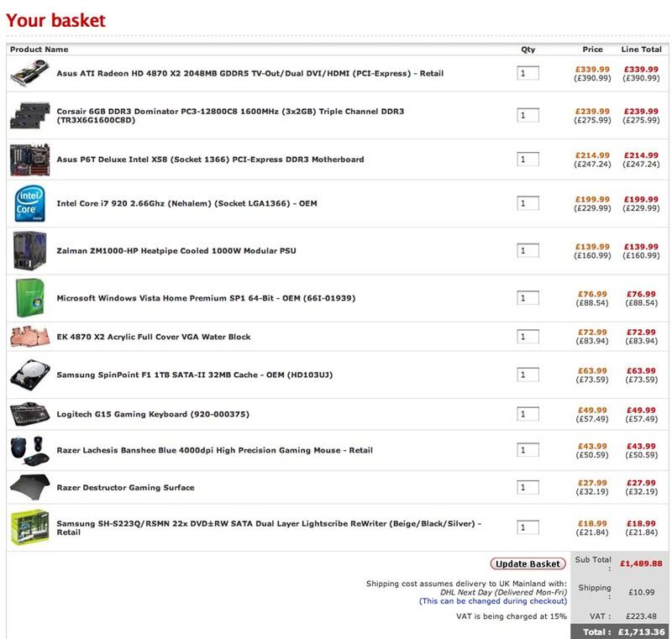This screenshot has height=639, width=672.
Task: Open the Asus P6T Deluxe Intel X58 product name
Action: (x=210, y=160)
